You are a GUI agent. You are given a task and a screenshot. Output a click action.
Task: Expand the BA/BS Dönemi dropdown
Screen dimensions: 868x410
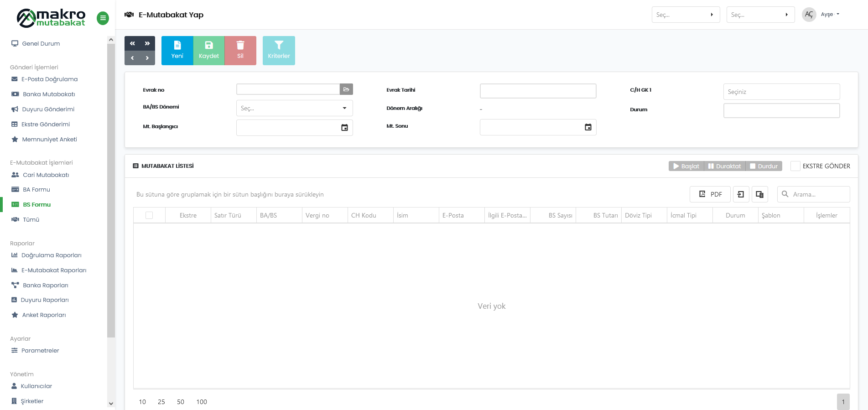pos(294,108)
